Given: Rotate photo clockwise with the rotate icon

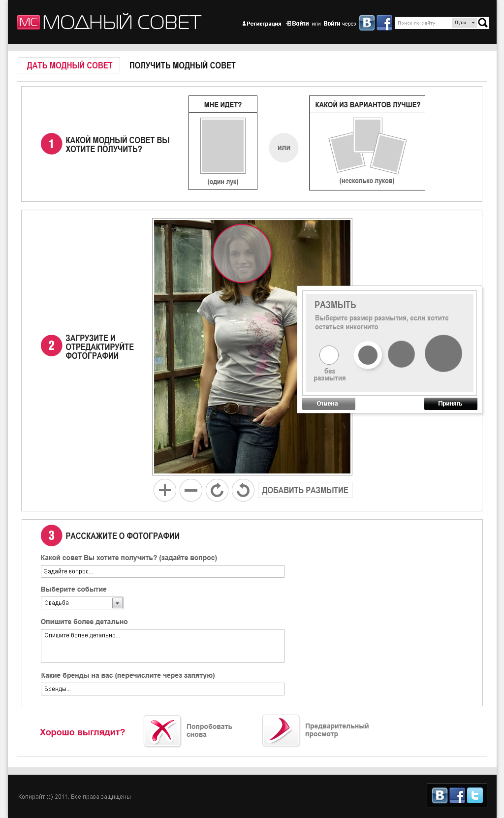Looking at the screenshot, I should pos(217,490).
